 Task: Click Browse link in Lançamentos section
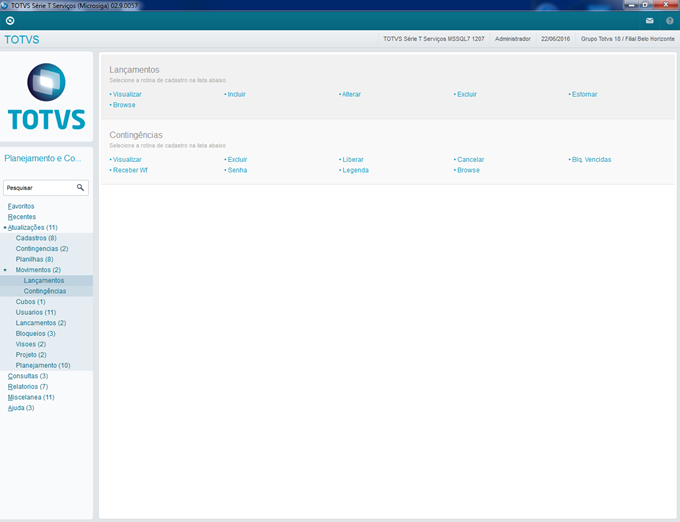tap(124, 105)
